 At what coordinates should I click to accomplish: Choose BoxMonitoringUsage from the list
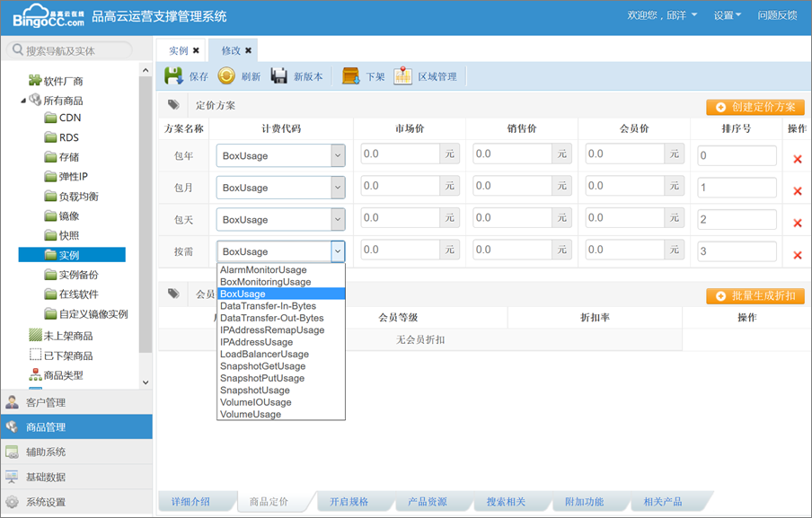(x=280, y=282)
